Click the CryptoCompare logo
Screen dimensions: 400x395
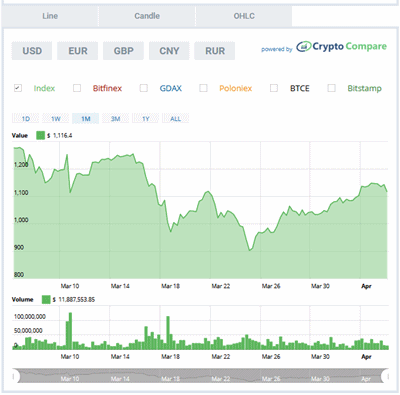[341, 47]
